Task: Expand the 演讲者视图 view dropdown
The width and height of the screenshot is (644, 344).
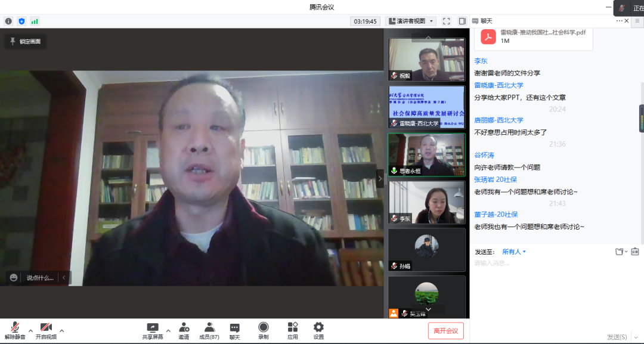Action: (411, 21)
